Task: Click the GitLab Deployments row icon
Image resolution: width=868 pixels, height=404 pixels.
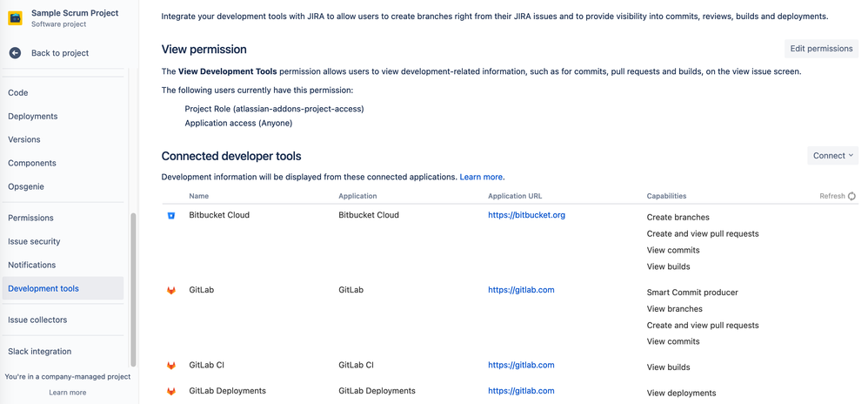Action: (171, 391)
